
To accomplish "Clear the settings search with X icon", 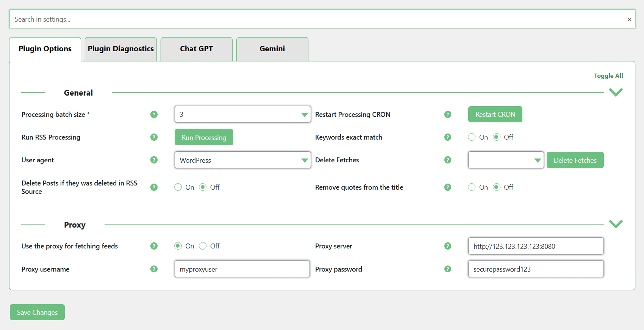I will [x=629, y=19].
